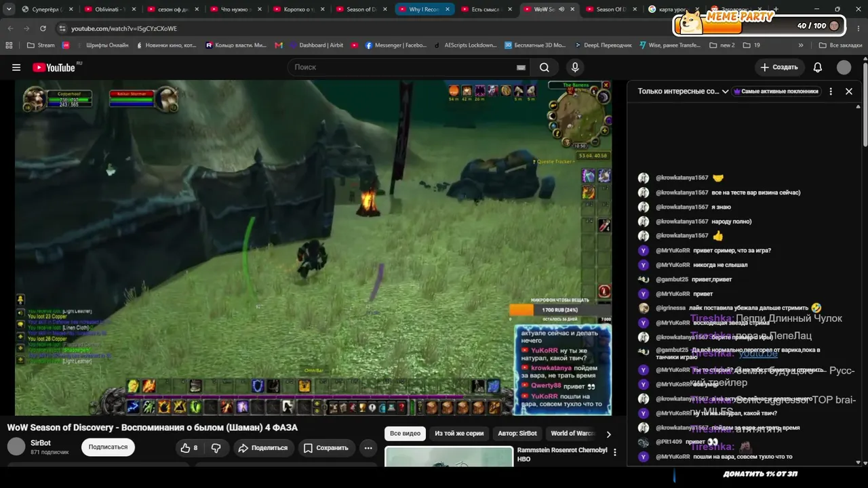Click the Copperhoof player portrait frame

(35, 100)
